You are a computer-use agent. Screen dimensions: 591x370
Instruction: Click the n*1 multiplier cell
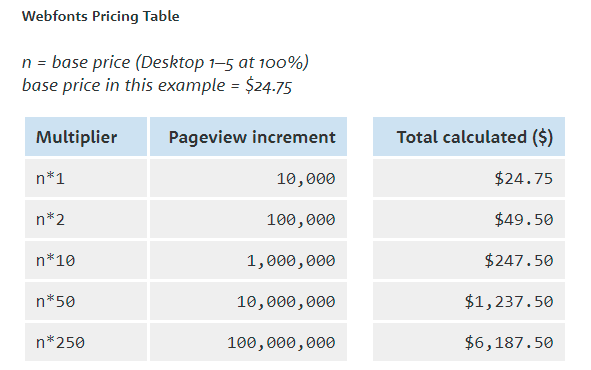click(x=86, y=178)
